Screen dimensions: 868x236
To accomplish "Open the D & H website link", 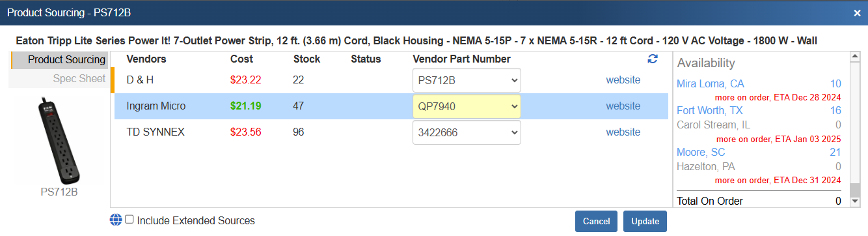I will (623, 80).
